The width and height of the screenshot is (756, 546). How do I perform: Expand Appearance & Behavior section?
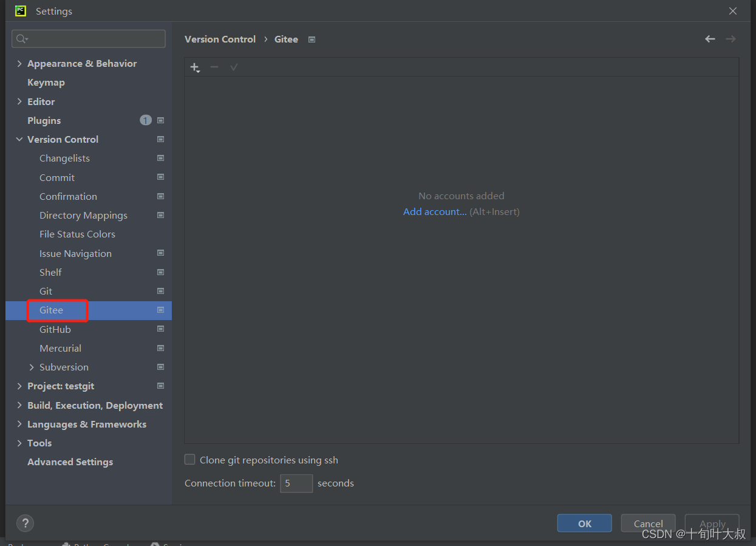coord(19,63)
